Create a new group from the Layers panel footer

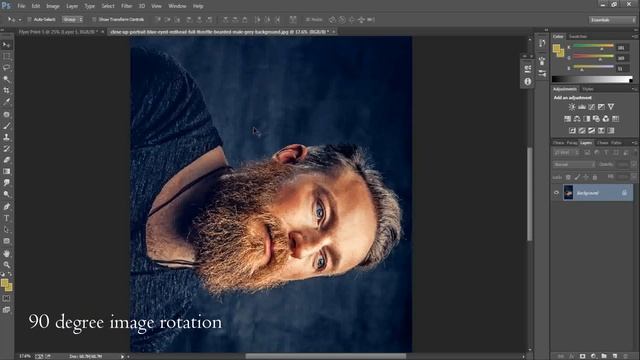(604, 356)
